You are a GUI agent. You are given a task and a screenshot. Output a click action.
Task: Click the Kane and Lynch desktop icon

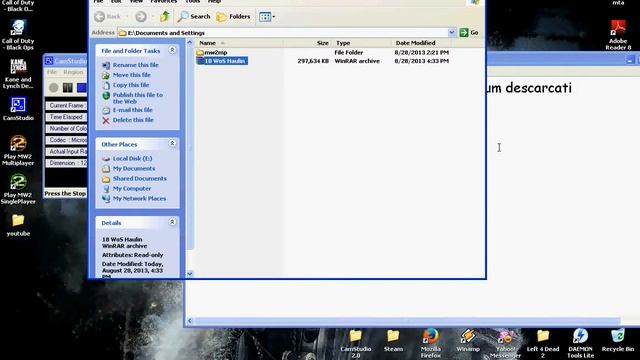pos(18,74)
